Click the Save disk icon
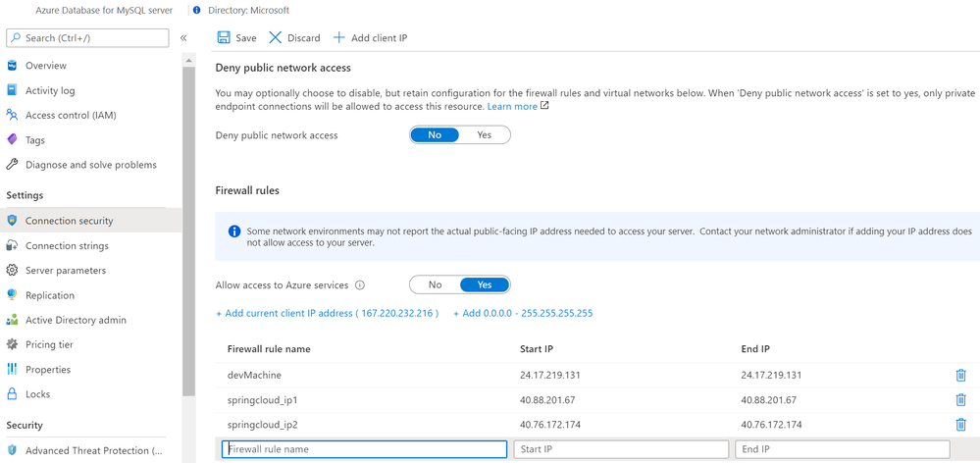 pyautogui.click(x=224, y=38)
